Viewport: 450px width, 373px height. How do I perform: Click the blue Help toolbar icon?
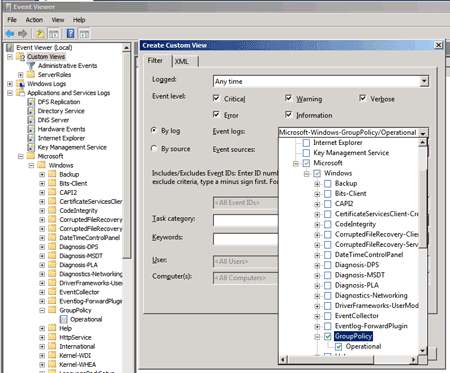70,33
